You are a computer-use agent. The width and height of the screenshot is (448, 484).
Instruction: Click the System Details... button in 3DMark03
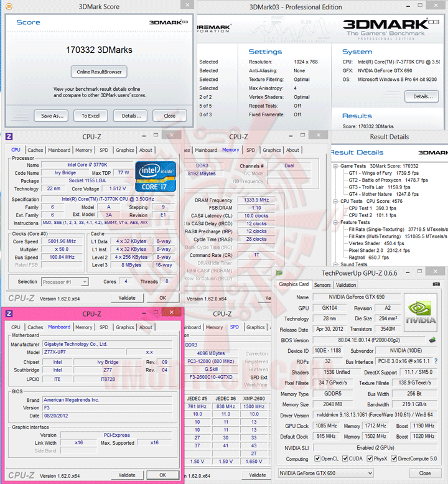tap(422, 96)
